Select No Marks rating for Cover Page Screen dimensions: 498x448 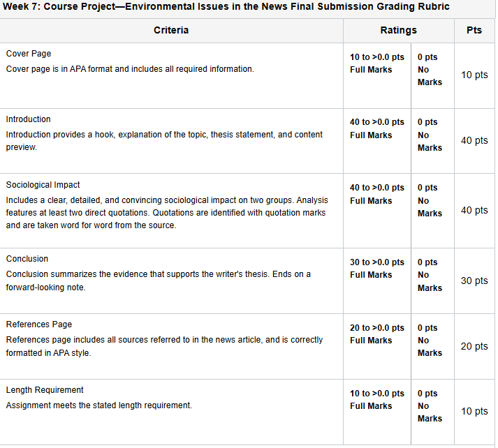[432, 76]
